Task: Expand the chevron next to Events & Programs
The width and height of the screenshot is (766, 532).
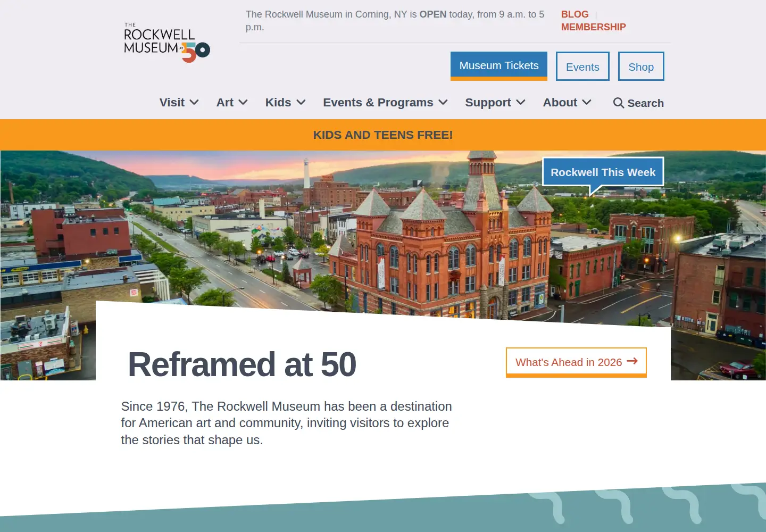Action: [443, 102]
